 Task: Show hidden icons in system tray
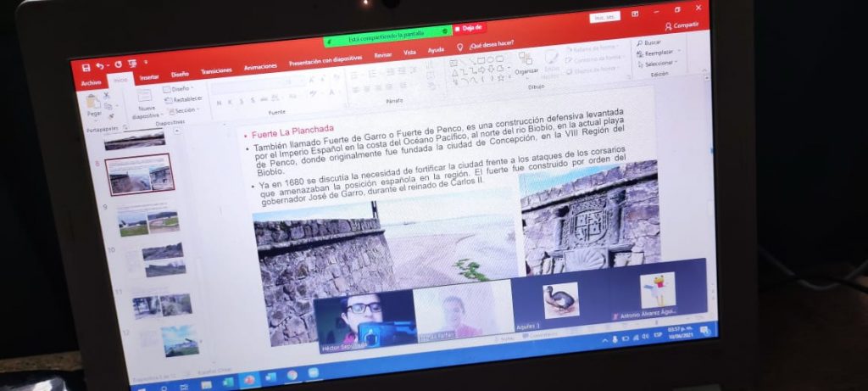pyautogui.click(x=605, y=340)
